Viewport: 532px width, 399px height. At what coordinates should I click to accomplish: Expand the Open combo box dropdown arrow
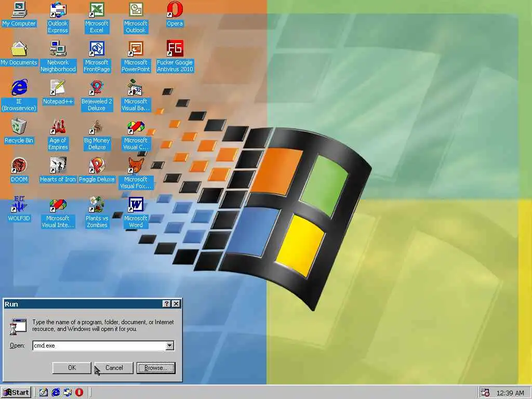click(x=170, y=345)
